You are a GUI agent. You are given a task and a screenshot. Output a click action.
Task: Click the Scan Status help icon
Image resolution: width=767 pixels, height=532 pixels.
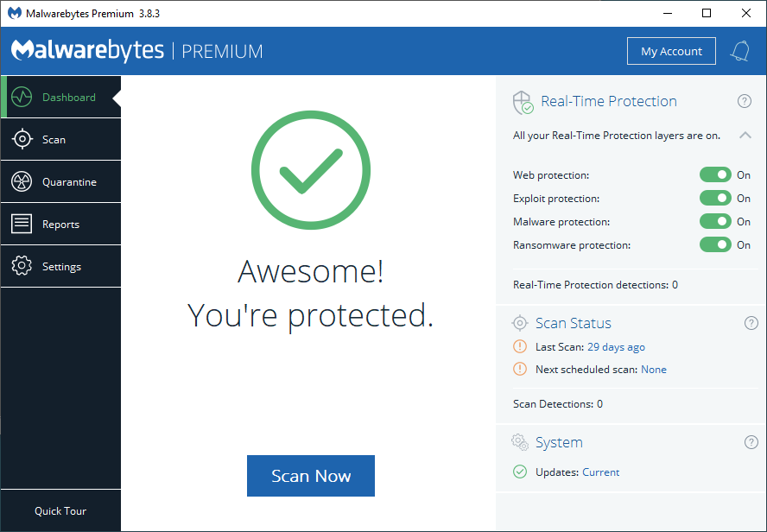click(751, 323)
